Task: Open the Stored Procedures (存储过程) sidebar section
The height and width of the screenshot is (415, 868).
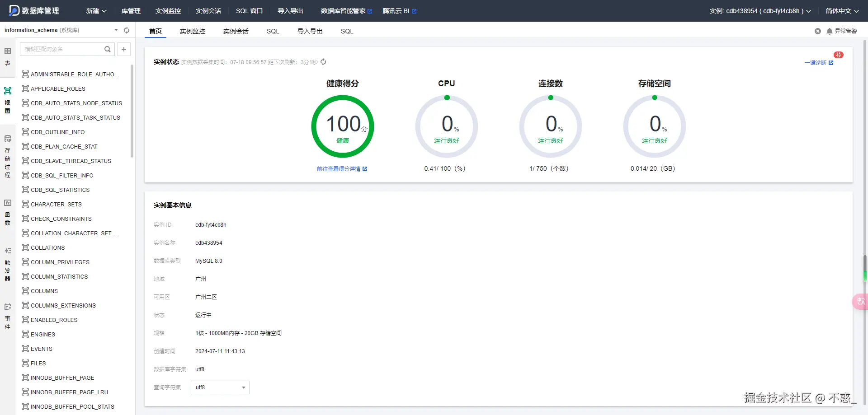Action: 8,156
